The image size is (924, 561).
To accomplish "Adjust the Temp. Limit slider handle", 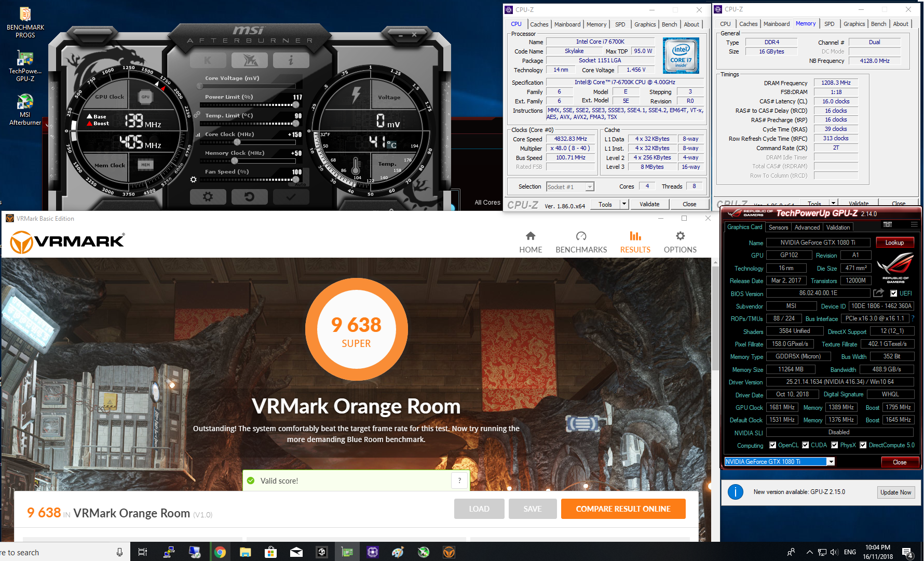I will 296,124.
